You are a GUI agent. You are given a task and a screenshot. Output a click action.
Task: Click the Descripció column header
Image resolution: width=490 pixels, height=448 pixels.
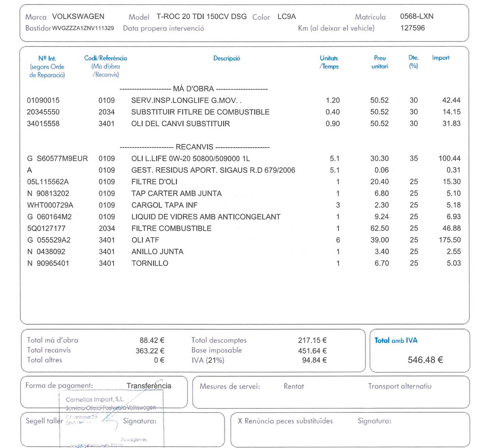click(226, 58)
